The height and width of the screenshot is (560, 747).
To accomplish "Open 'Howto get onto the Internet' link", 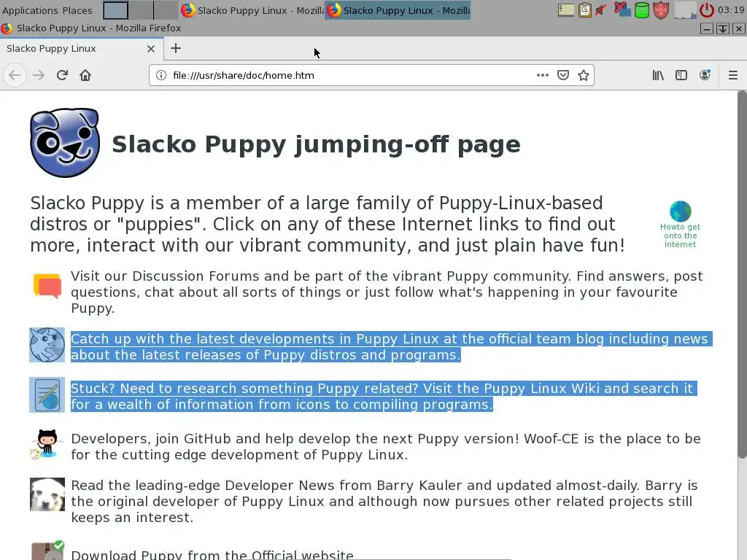I will pyautogui.click(x=680, y=236).
